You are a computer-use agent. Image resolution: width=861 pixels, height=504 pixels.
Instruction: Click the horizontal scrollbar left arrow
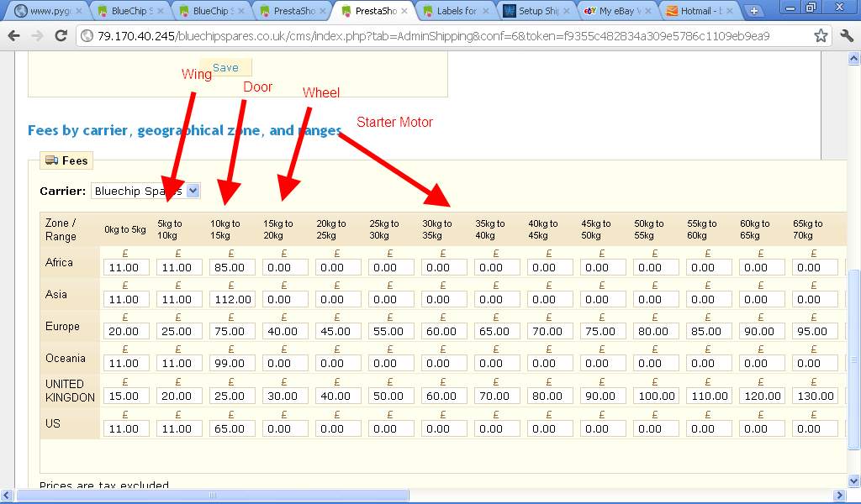pyautogui.click(x=6, y=496)
